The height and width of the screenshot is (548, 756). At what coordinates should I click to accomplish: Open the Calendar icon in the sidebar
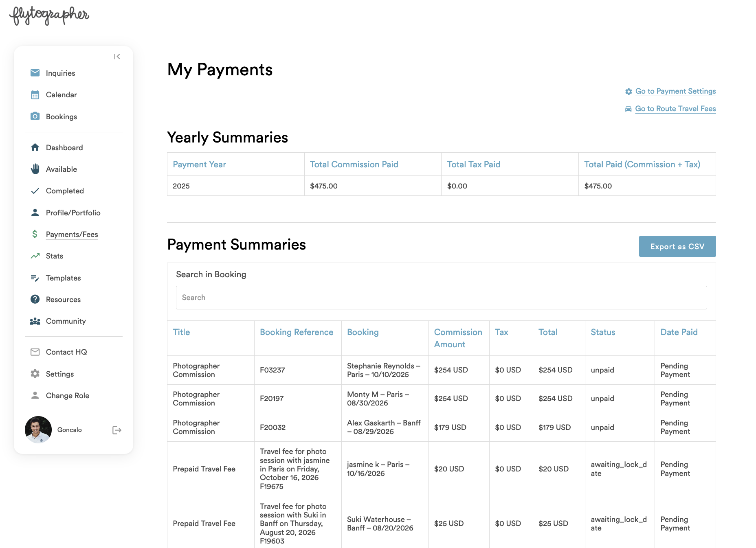point(35,95)
